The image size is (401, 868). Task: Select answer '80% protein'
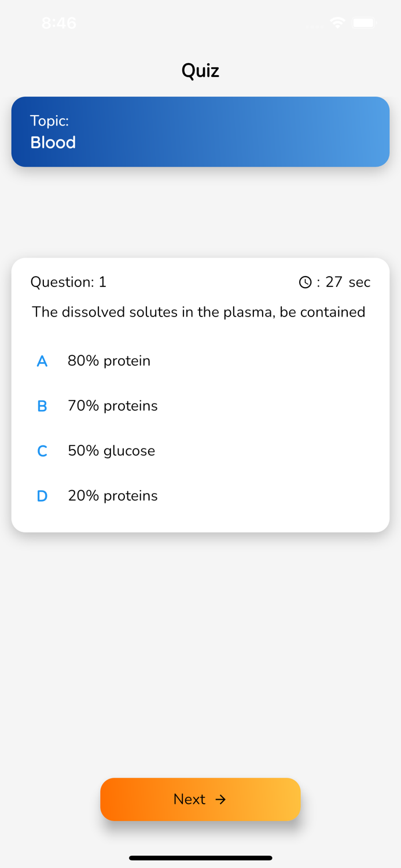click(109, 361)
